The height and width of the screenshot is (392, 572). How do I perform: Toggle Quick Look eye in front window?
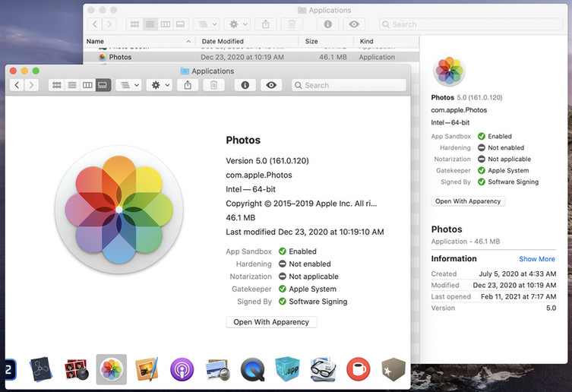pos(271,85)
